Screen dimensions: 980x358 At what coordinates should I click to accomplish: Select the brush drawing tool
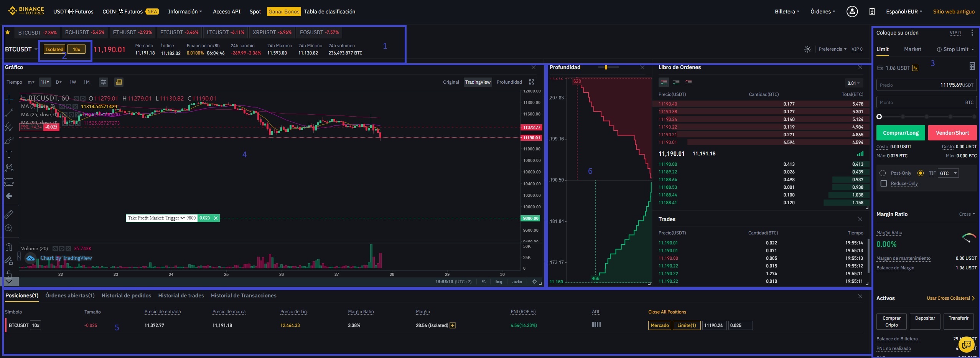pos(9,140)
